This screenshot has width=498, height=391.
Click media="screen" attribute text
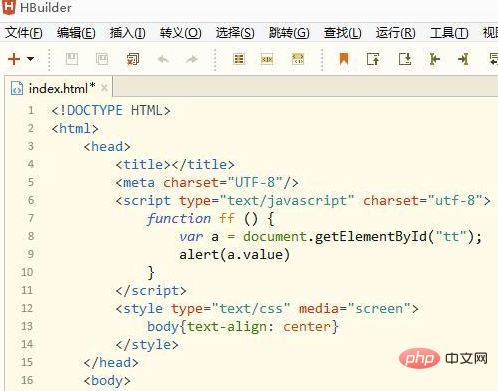(x=355, y=309)
